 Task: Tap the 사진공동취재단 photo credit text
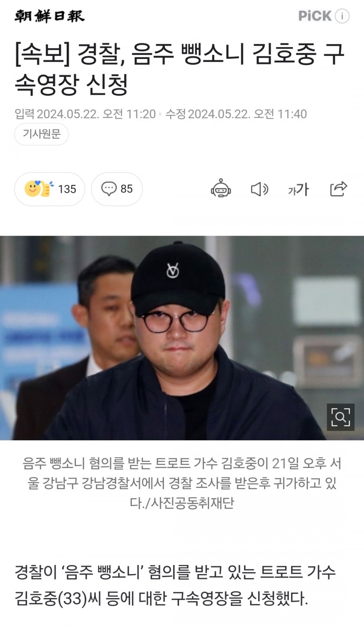(x=193, y=503)
